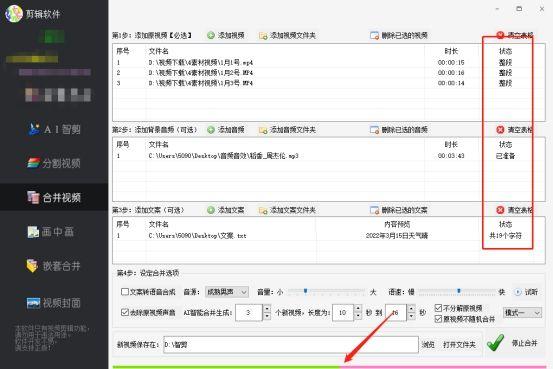Open the 画中画 sidebar module

[x=50, y=231]
